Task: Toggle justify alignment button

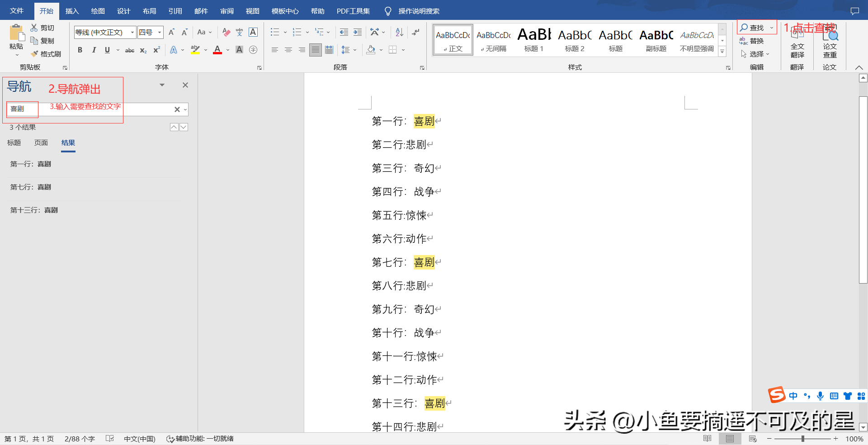Action: pyautogui.click(x=316, y=50)
